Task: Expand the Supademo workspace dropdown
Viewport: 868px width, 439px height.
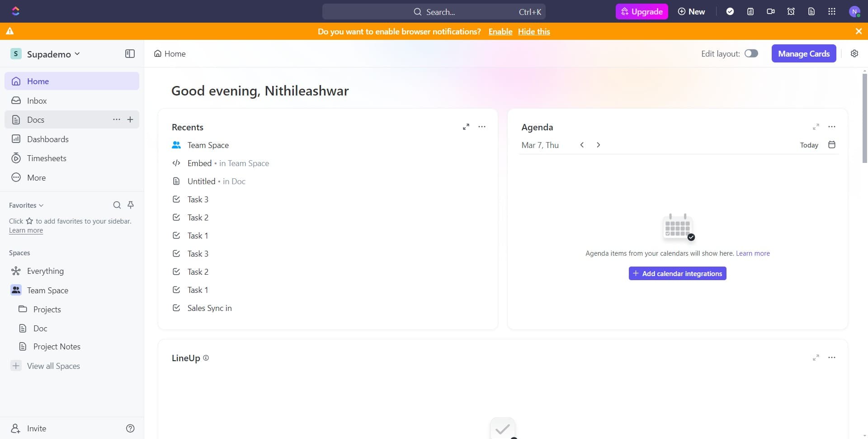Action: click(78, 53)
